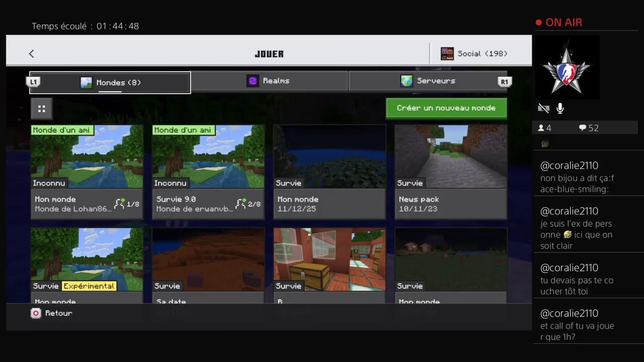Open the last Mon monde village world
Viewport: 644px width, 362px height.
pos(451,265)
